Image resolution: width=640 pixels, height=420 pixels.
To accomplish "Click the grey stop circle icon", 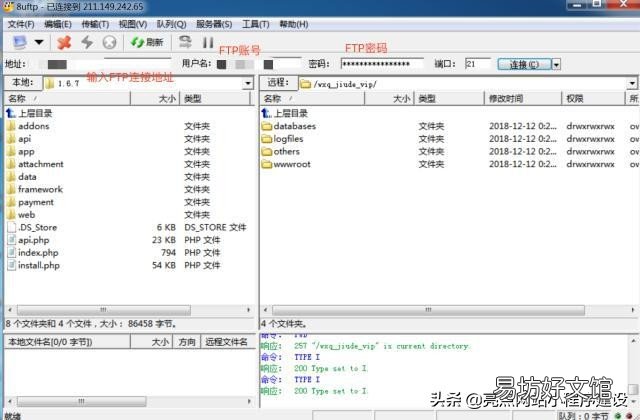I will click(109, 42).
